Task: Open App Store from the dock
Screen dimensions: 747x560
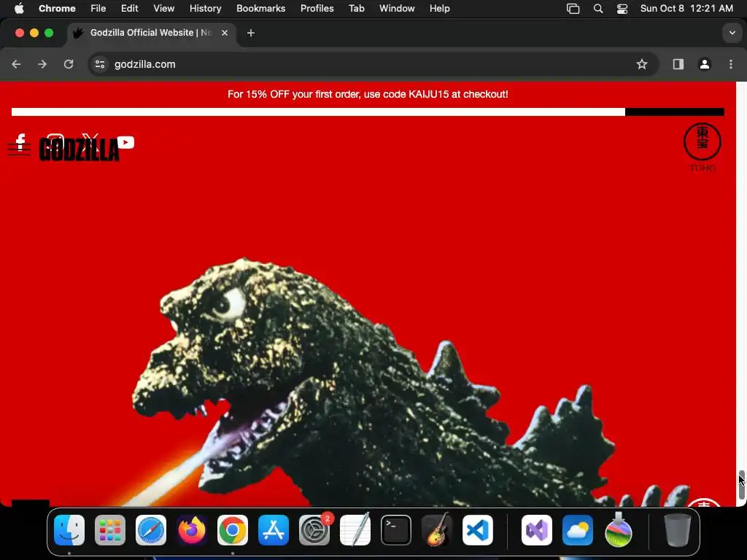Action: (x=274, y=530)
